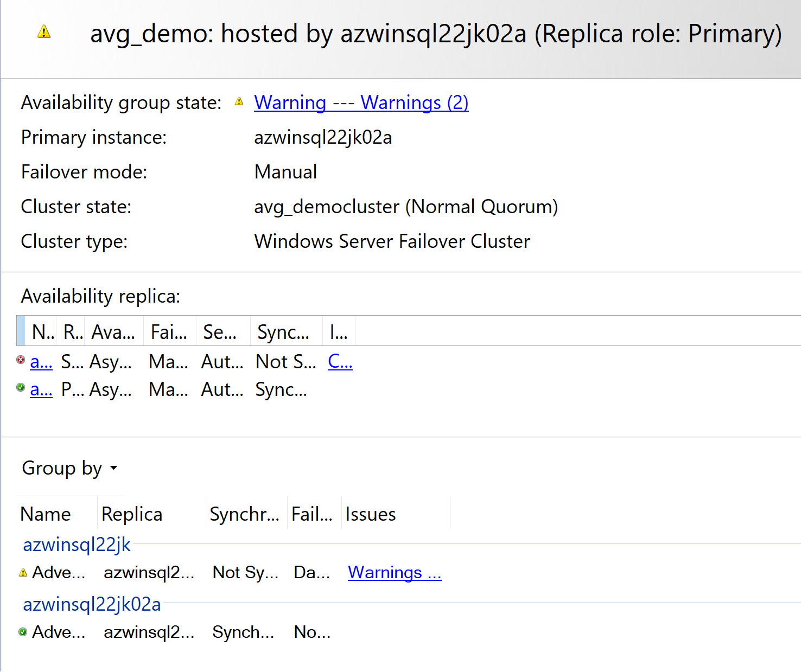Click the 'Da...' failover readiness cell

[x=312, y=572]
